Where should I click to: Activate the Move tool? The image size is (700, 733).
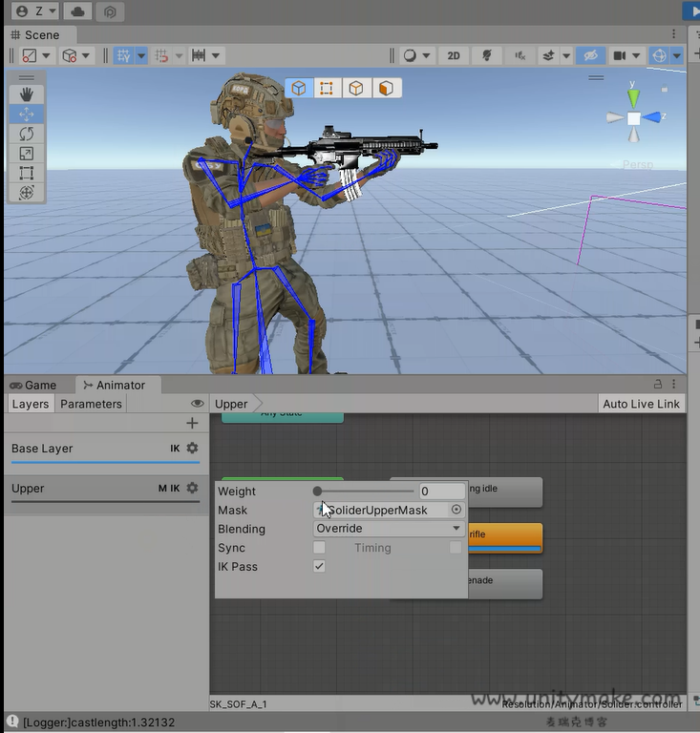26,114
